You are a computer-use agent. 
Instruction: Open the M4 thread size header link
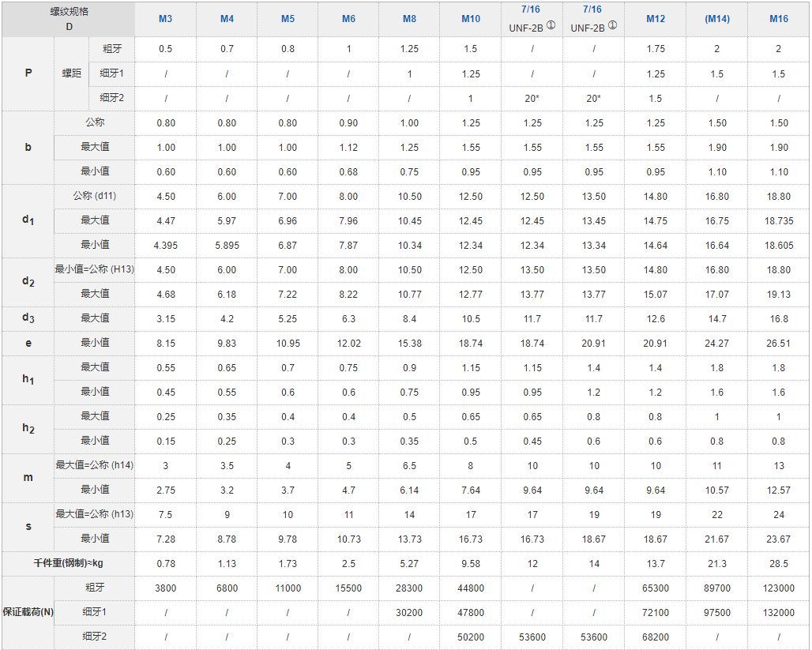click(227, 19)
